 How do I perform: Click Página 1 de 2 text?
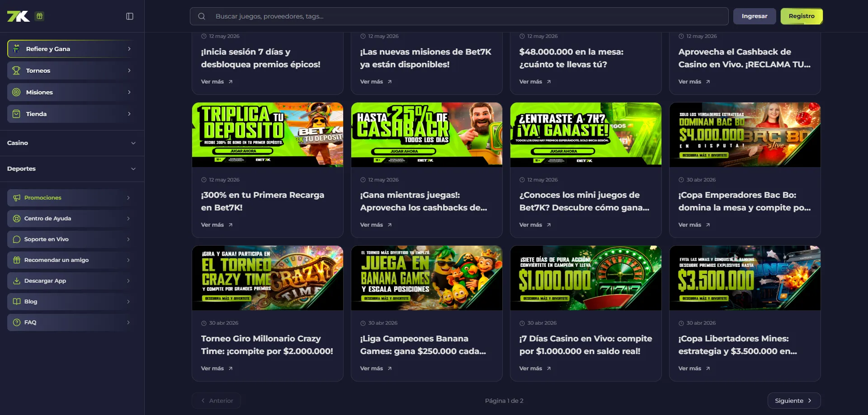point(504,401)
